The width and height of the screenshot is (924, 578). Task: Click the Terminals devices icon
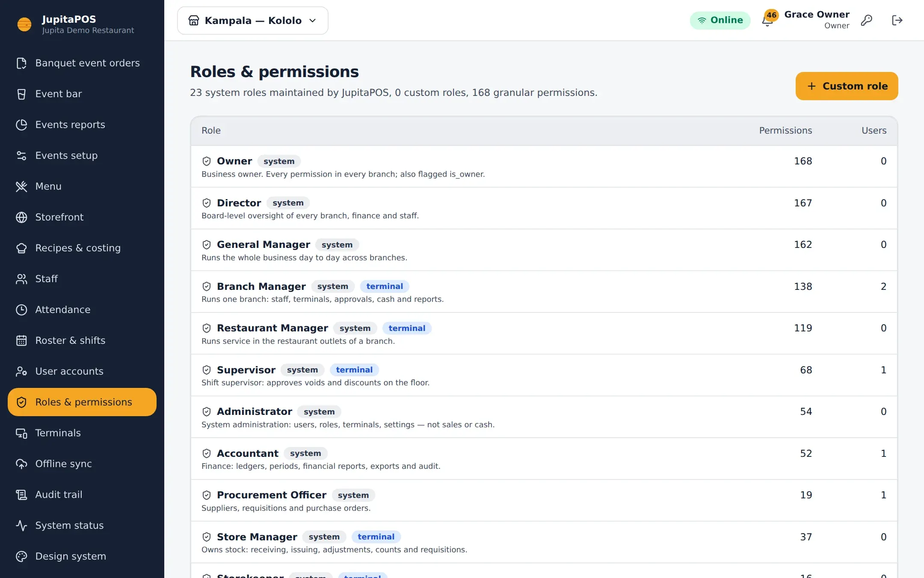[x=21, y=433]
